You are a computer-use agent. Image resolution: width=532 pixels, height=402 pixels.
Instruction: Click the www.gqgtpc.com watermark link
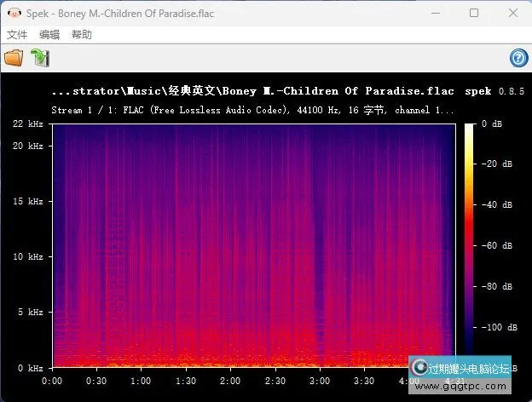tap(460, 386)
